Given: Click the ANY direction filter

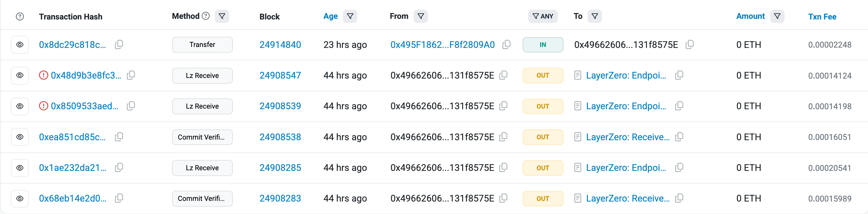Looking at the screenshot, I should [x=542, y=16].
